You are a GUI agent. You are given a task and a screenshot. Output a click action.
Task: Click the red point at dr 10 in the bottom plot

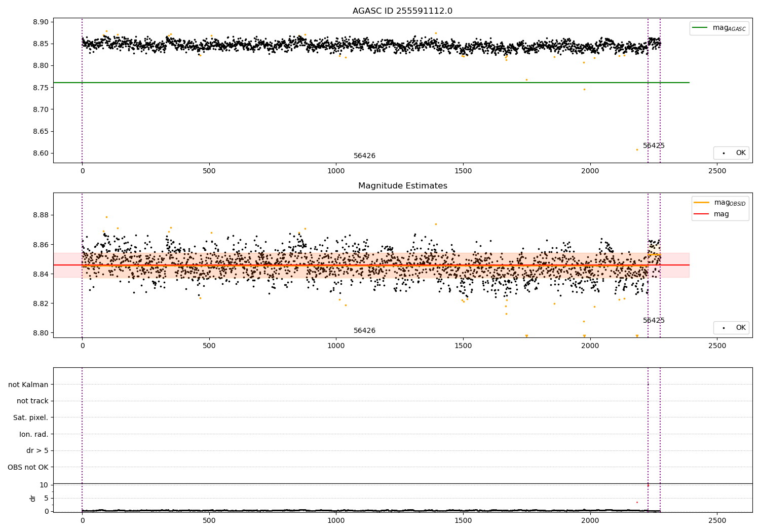[648, 485]
